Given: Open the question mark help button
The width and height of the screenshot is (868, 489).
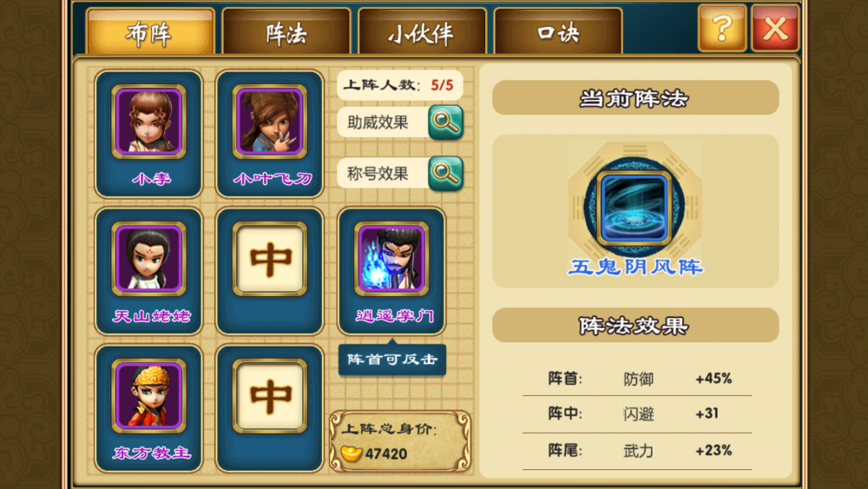Looking at the screenshot, I should [x=722, y=28].
